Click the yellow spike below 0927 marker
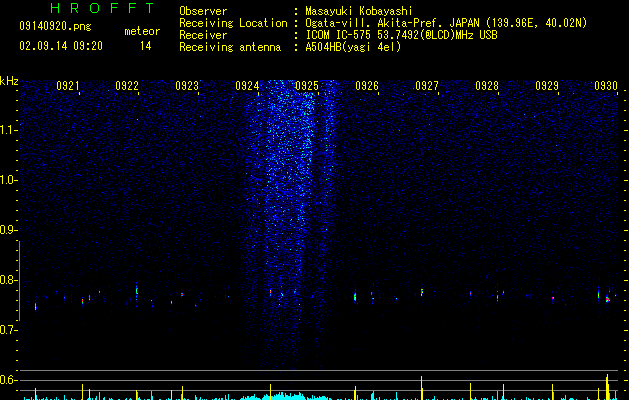This screenshot has width=629, height=400. 422,388
